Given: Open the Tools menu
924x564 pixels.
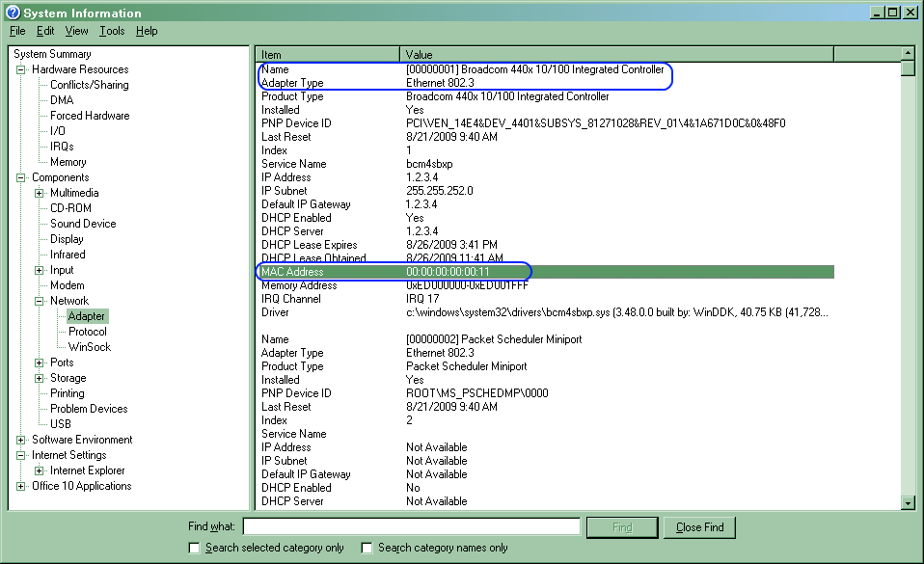Looking at the screenshot, I should tap(112, 31).
